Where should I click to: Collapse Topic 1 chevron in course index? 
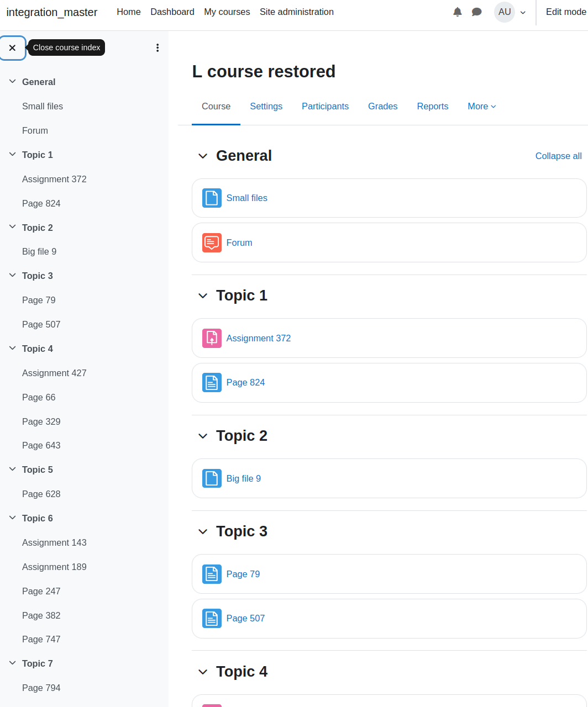coord(12,155)
